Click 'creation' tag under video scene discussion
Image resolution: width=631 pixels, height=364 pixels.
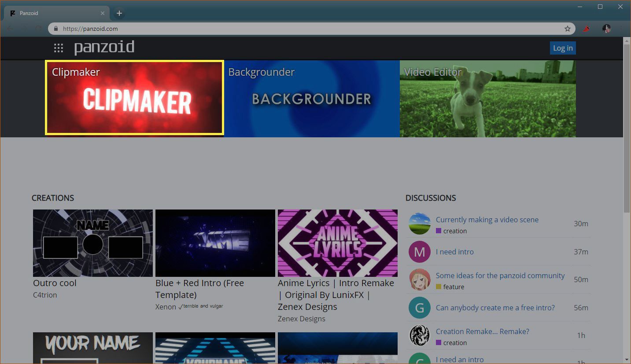pyautogui.click(x=451, y=231)
